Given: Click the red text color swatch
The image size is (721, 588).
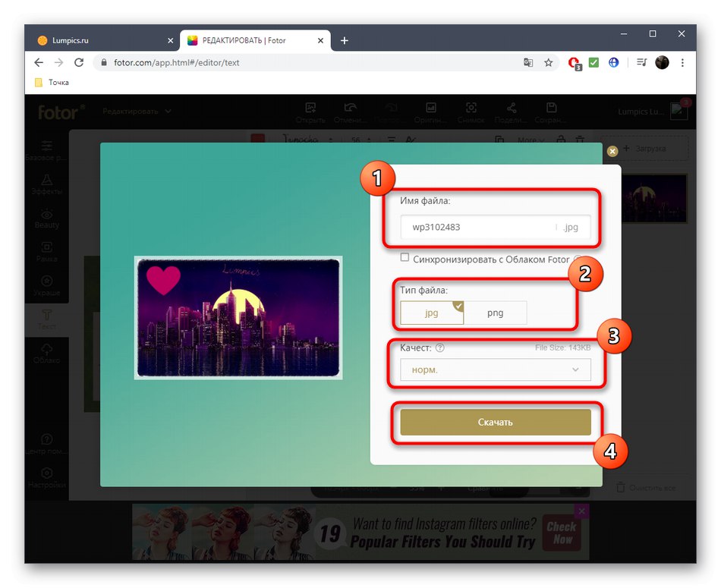Looking at the screenshot, I should click(x=257, y=139).
